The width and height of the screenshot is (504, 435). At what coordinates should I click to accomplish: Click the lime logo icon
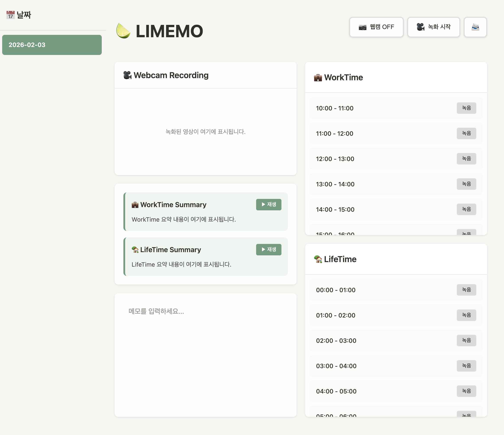pos(123,31)
